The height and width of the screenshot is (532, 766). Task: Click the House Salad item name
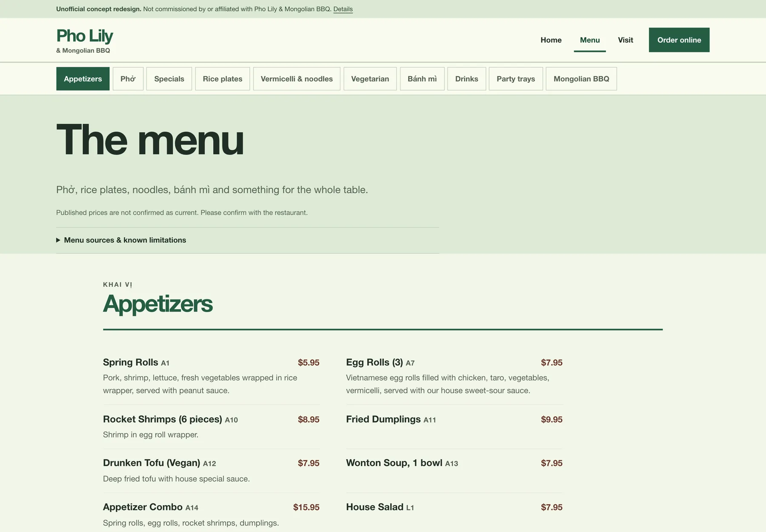point(375,507)
